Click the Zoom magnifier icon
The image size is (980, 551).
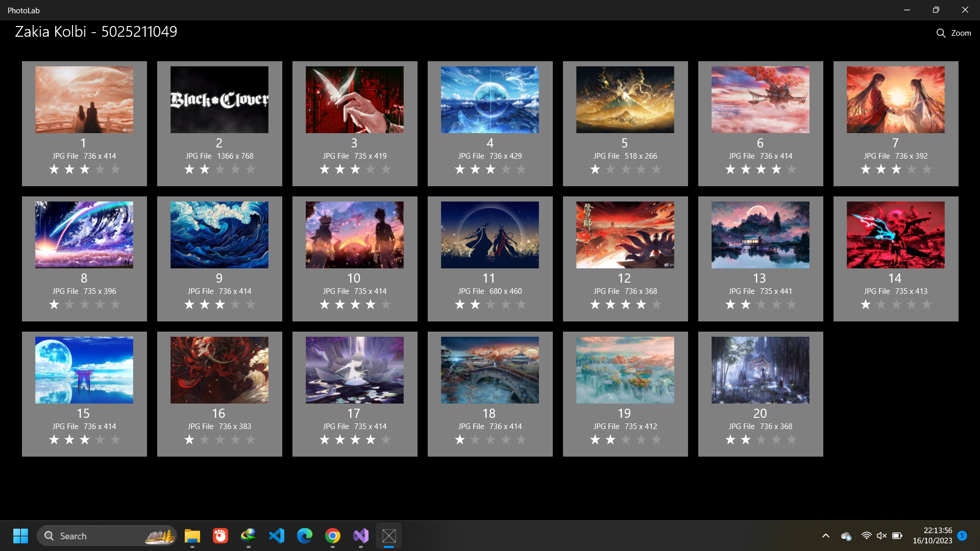coord(941,33)
